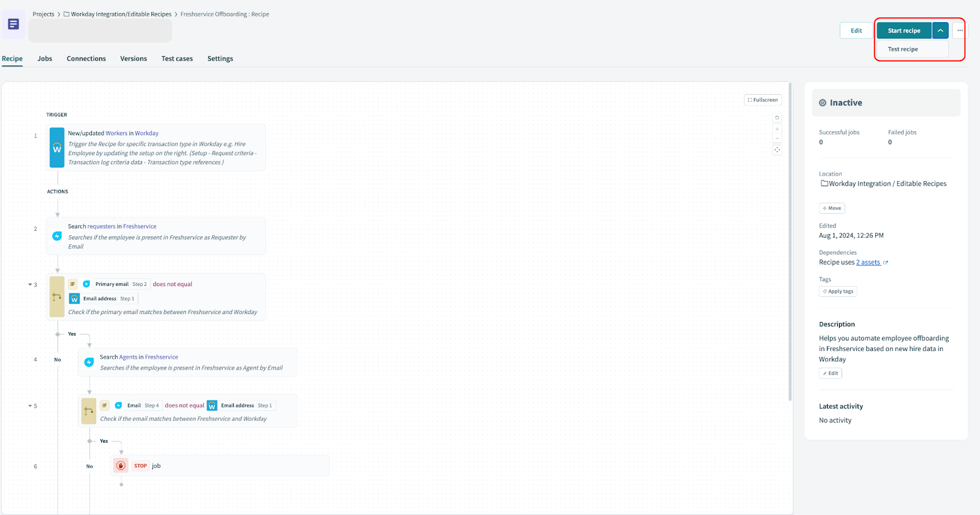Switch to the Jobs tab
This screenshot has height=515, width=980.
click(45, 59)
